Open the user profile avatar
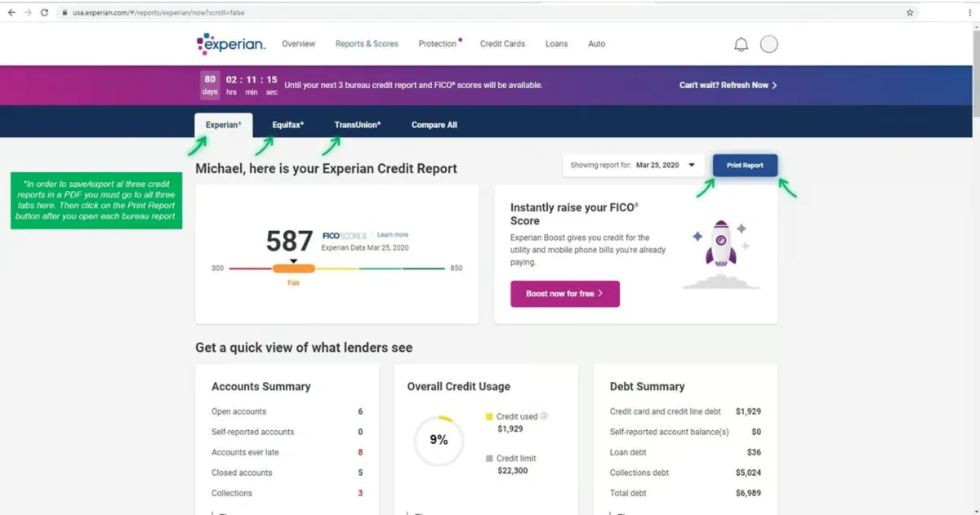 point(768,44)
